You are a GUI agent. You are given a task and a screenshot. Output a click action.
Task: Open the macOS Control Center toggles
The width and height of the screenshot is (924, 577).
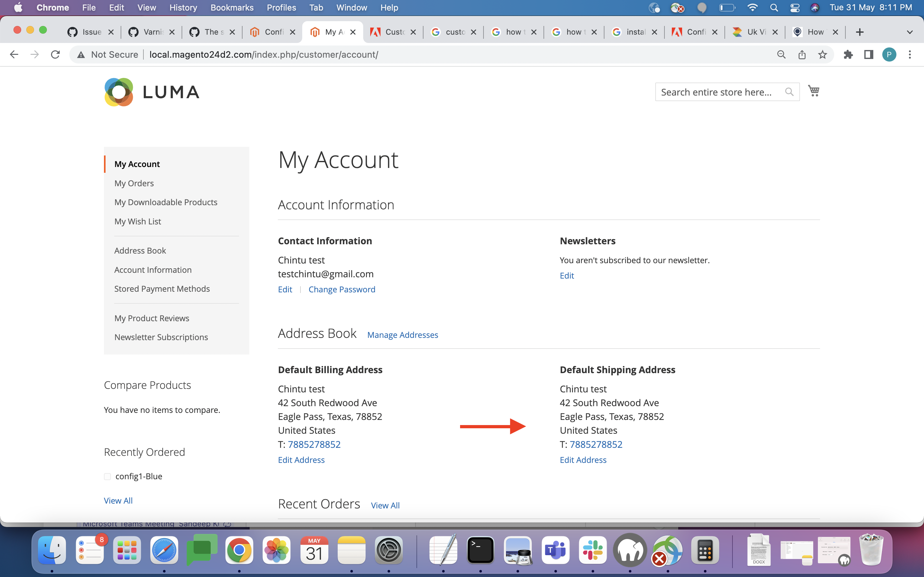tap(795, 8)
